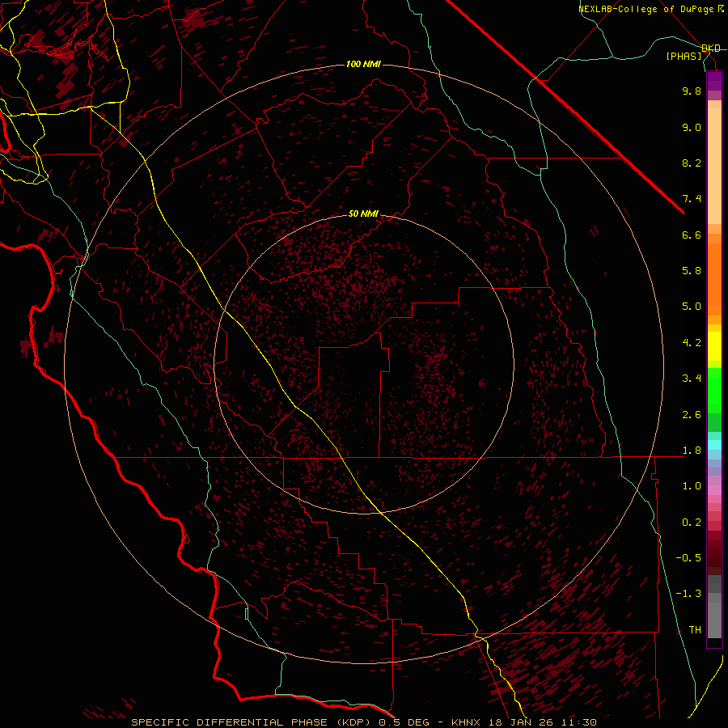
Task: Click the 50 NMI range ring label
Action: click(x=363, y=214)
